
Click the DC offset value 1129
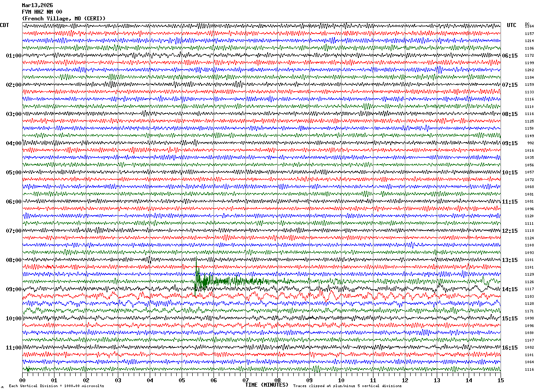coord(529,275)
